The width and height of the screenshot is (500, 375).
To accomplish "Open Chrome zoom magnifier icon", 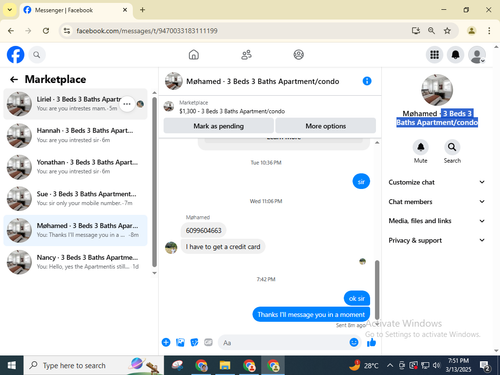I will [431, 31].
